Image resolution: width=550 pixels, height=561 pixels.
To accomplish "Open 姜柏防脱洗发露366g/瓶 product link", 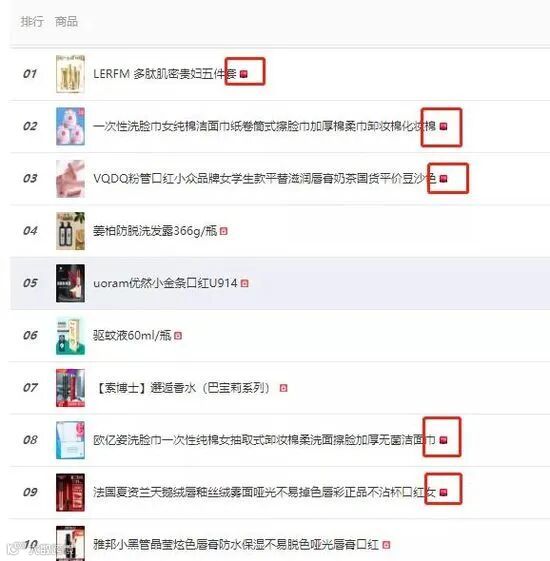I will pyautogui.click(x=155, y=231).
